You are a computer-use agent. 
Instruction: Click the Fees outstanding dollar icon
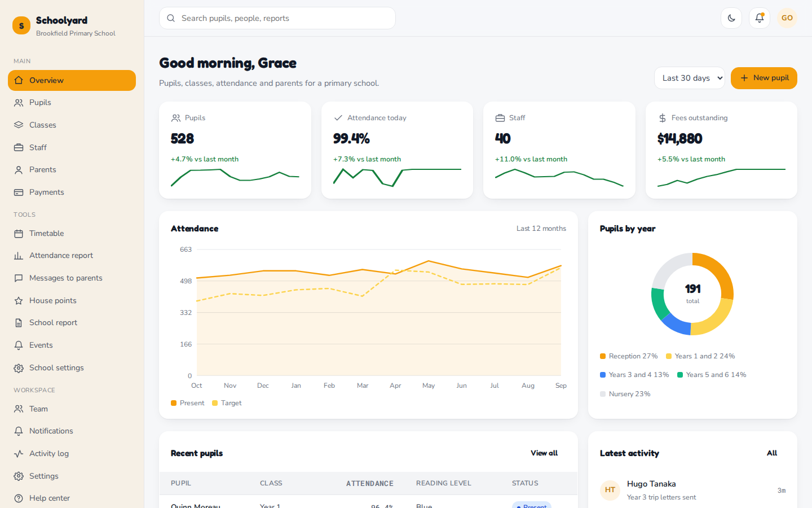pos(662,118)
